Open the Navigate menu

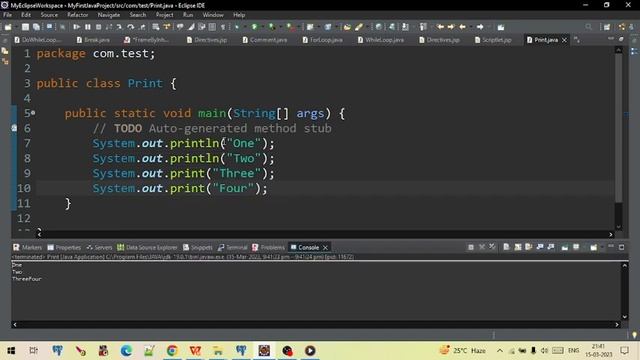coord(109,15)
